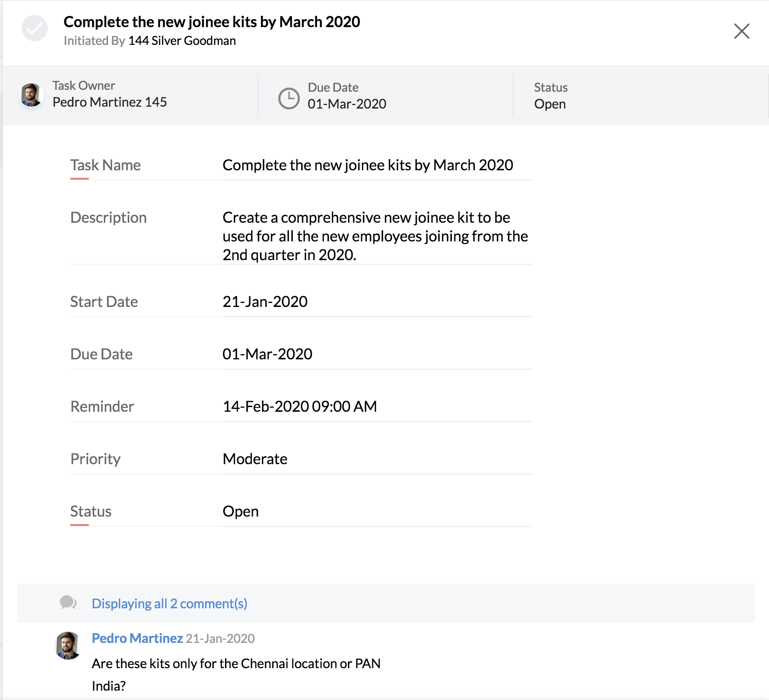The image size is (769, 700).
Task: Mark task complete with the checkmark circle
Action: coord(35,29)
